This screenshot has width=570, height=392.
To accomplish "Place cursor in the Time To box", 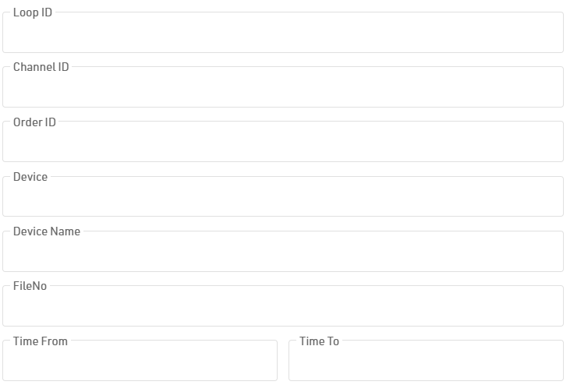I will [426, 362].
